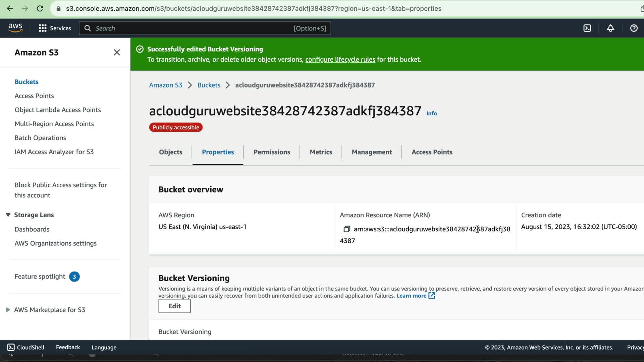Go back with browser back arrow
Screen dimensions: 644x362
(10, 9)
